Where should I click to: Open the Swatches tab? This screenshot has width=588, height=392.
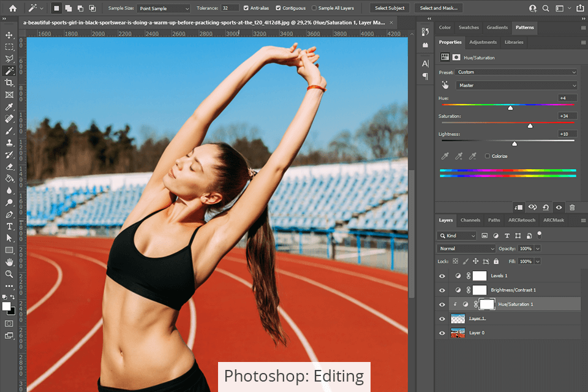pyautogui.click(x=469, y=28)
